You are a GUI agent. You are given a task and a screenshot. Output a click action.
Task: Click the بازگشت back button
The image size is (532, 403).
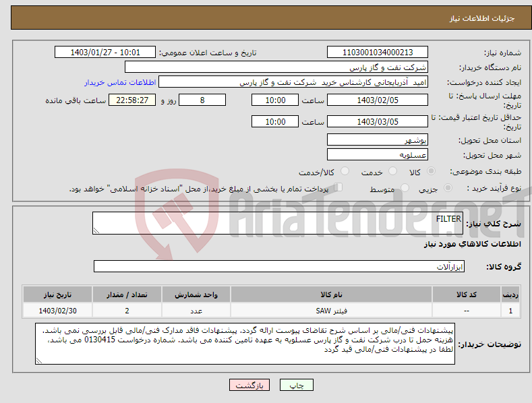coord(249,385)
